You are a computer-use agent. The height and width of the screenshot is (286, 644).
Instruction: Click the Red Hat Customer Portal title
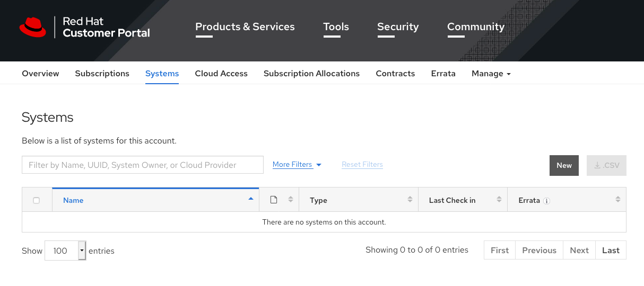click(106, 27)
